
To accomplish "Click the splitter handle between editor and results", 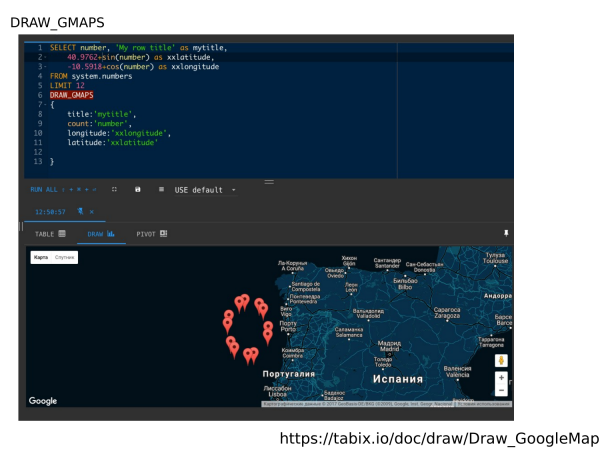I will [268, 181].
